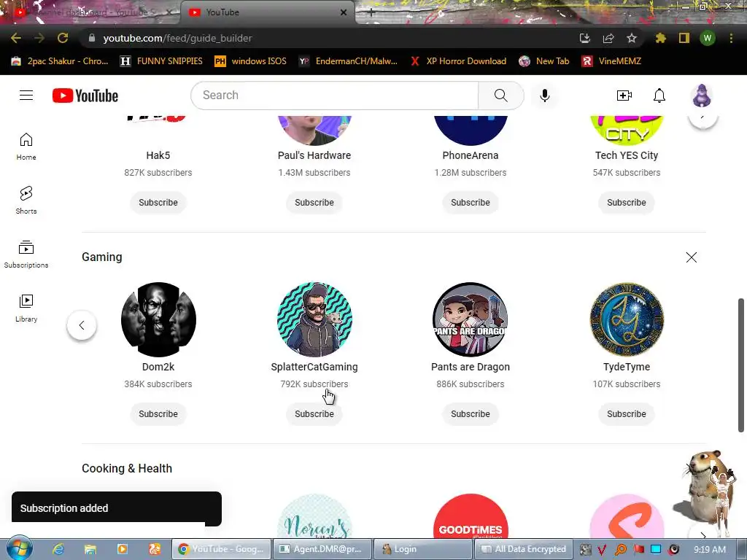Go back with the browser back arrow

click(16, 38)
